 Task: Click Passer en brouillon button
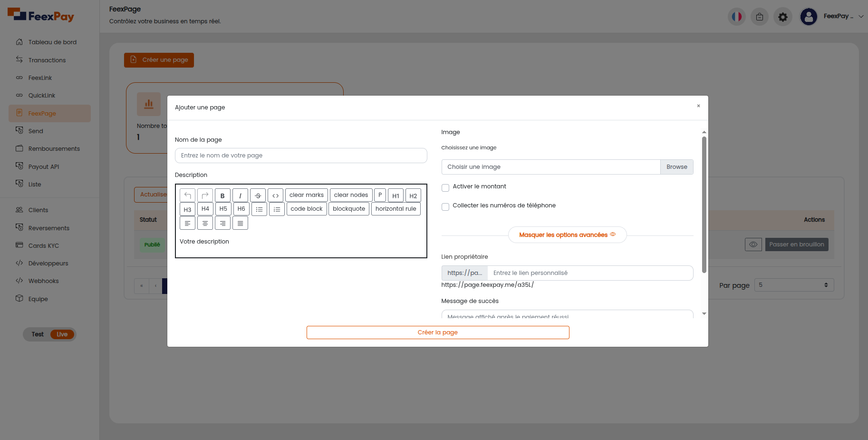797,244
